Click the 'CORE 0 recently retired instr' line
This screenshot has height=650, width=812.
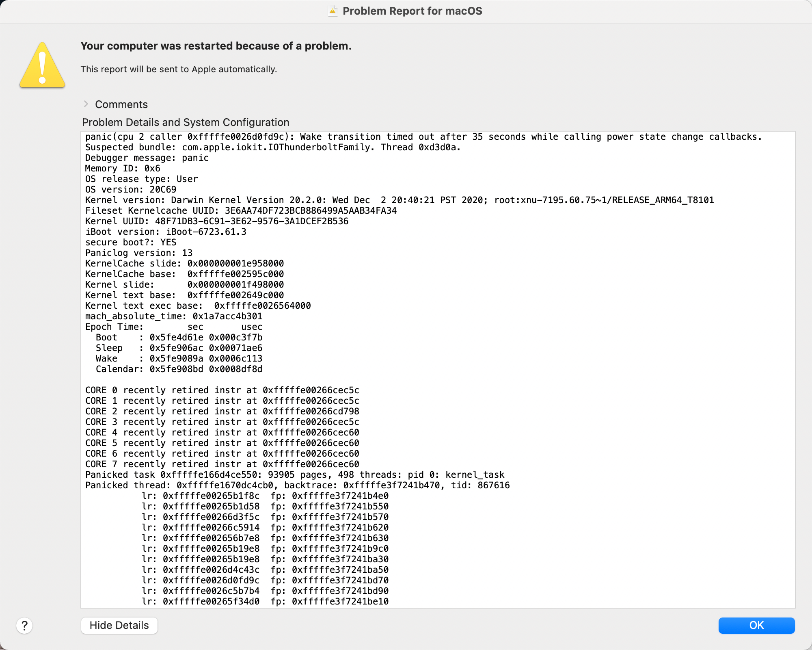coord(222,390)
